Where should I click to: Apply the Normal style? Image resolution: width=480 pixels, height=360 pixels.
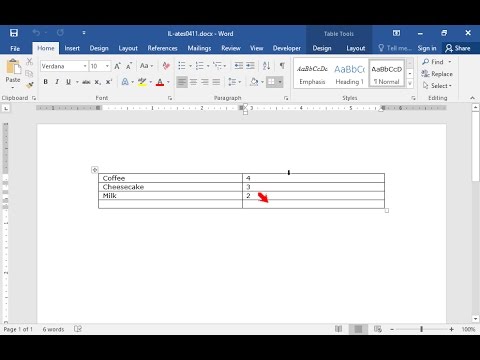(x=387, y=74)
